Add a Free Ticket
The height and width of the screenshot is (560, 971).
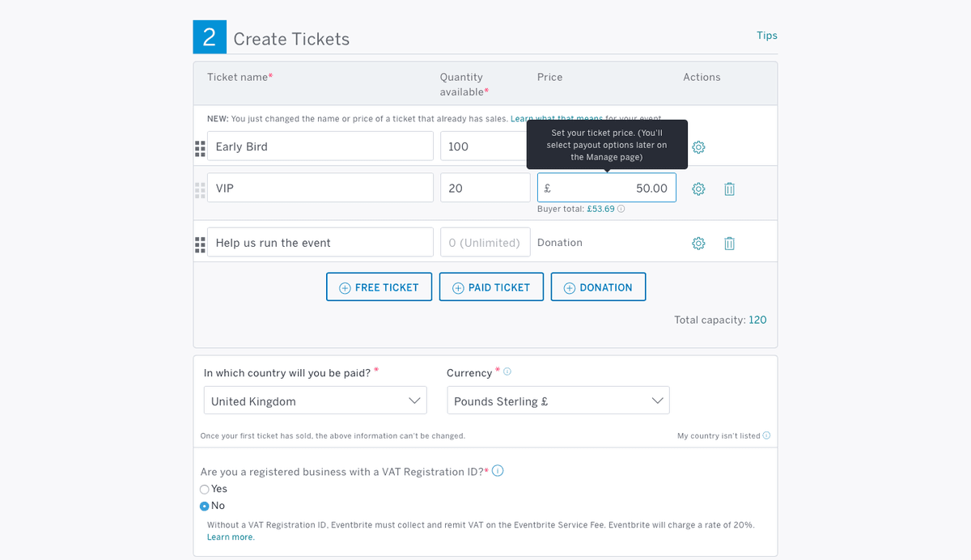(379, 287)
